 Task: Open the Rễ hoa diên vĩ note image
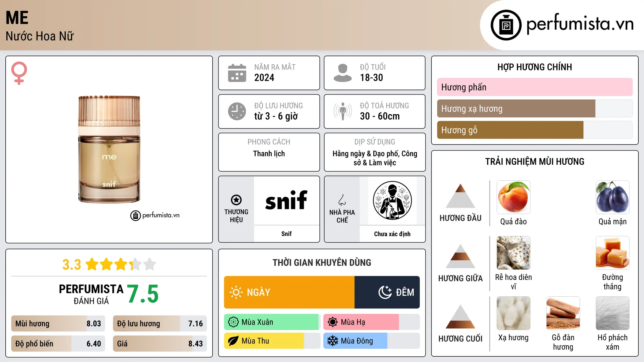click(514, 253)
